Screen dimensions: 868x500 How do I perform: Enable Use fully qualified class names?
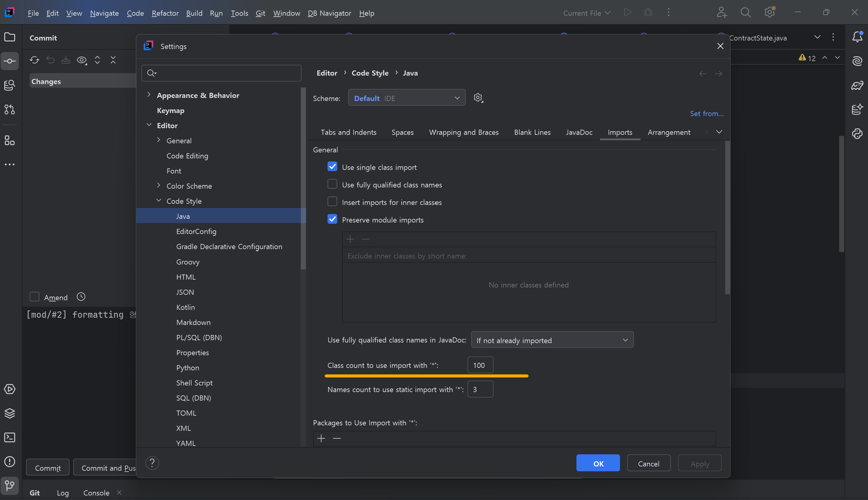[332, 184]
